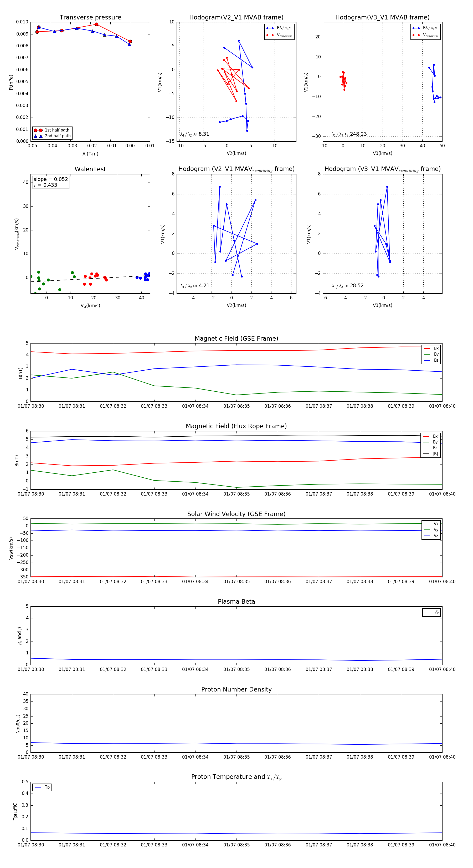473x868 pixels.
Task: Click the 'Np(#/cc)' axis label
Action: pyautogui.click(x=18, y=724)
